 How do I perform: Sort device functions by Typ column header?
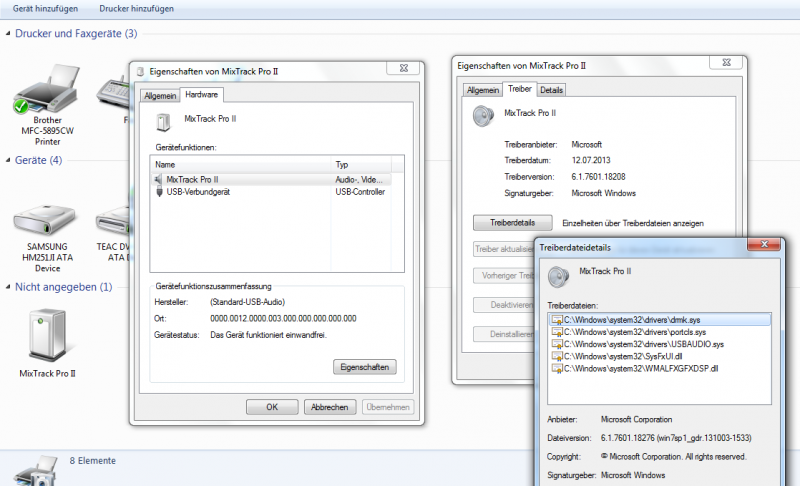(x=361, y=165)
